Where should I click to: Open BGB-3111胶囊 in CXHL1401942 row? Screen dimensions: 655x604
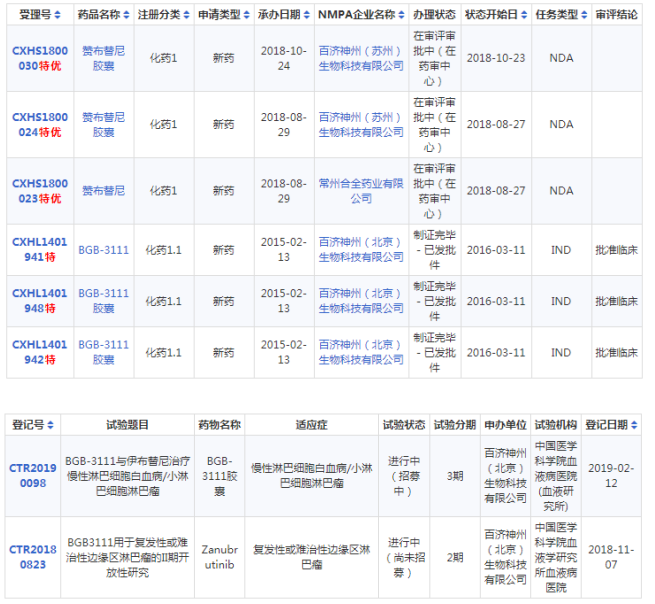pyautogui.click(x=104, y=352)
